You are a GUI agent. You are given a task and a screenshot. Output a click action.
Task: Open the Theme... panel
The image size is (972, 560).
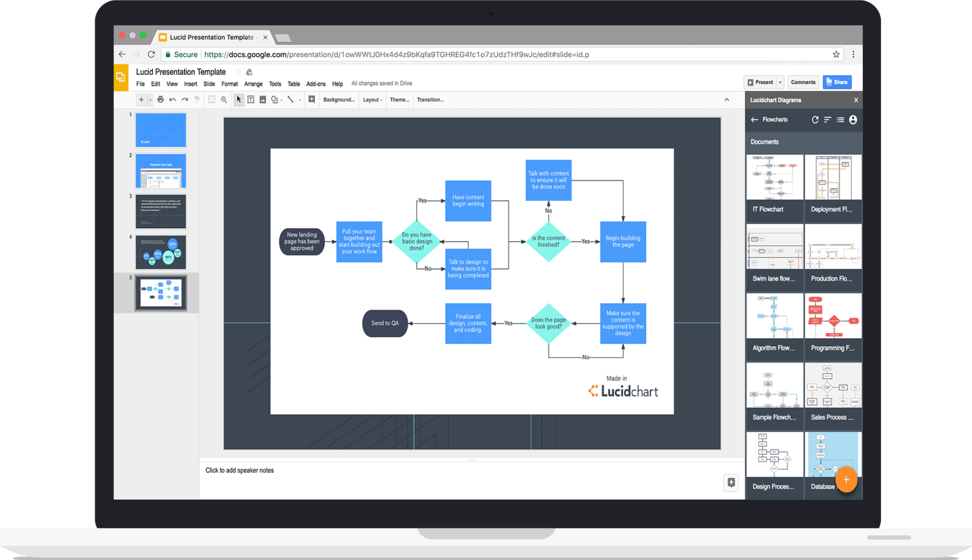pyautogui.click(x=400, y=100)
